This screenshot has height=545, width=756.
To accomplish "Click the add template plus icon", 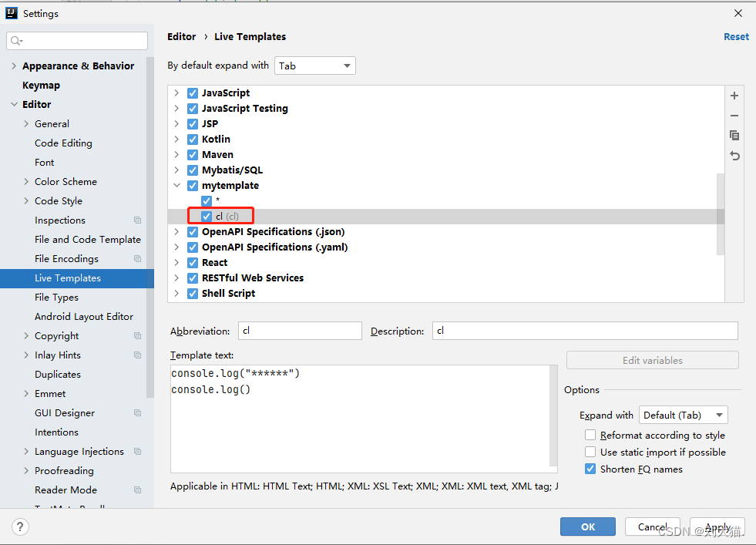I will 734,96.
